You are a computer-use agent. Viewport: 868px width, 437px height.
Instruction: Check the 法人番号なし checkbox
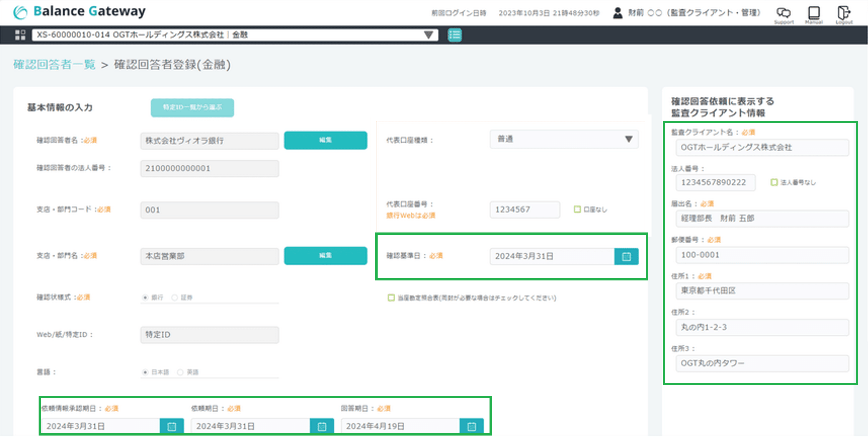click(x=774, y=182)
